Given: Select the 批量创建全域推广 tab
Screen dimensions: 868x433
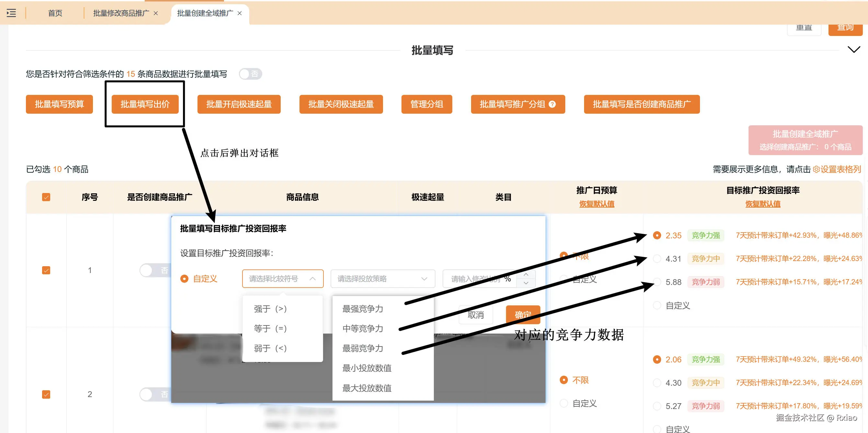Looking at the screenshot, I should point(205,13).
